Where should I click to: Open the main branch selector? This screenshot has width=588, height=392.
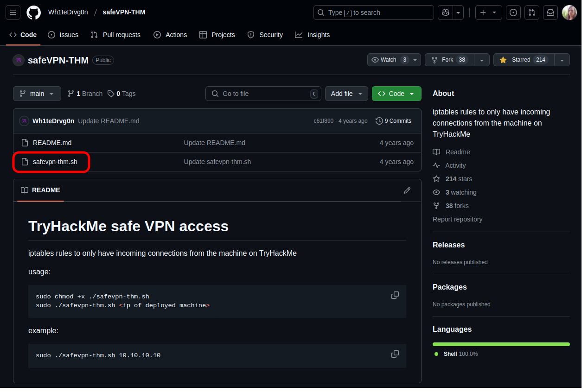pos(37,94)
